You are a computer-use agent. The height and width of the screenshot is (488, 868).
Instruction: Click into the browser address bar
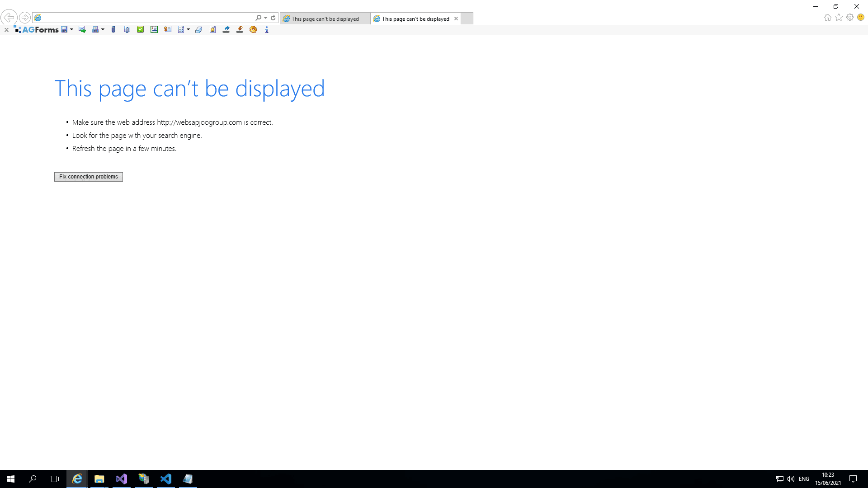tap(145, 18)
